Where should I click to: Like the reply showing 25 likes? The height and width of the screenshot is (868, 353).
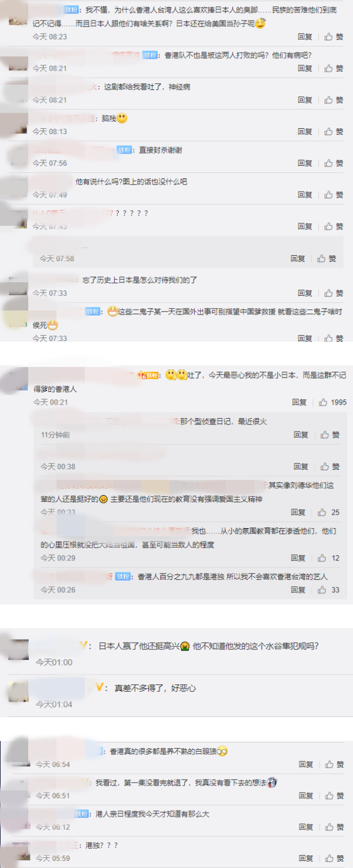click(x=330, y=512)
